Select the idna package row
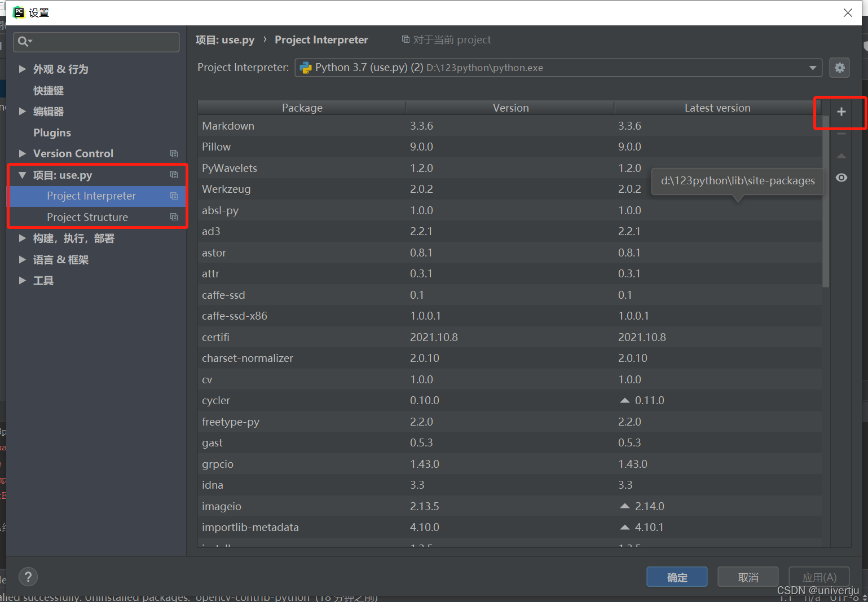 510,485
